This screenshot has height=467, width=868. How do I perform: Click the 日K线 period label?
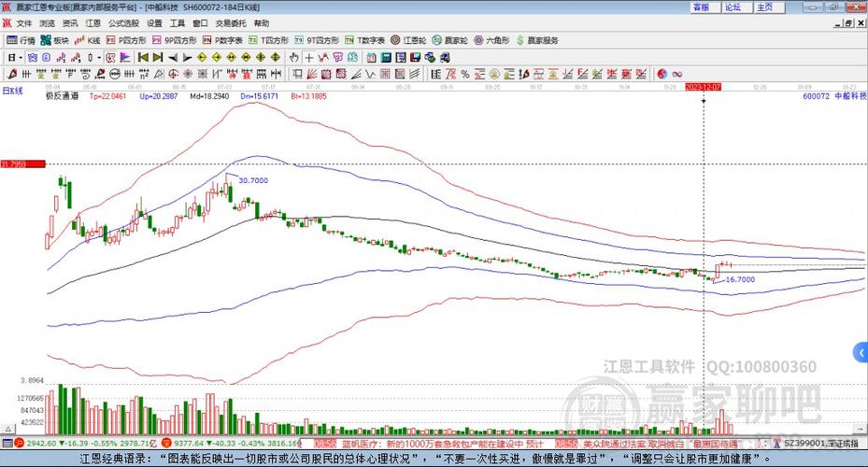[13, 91]
